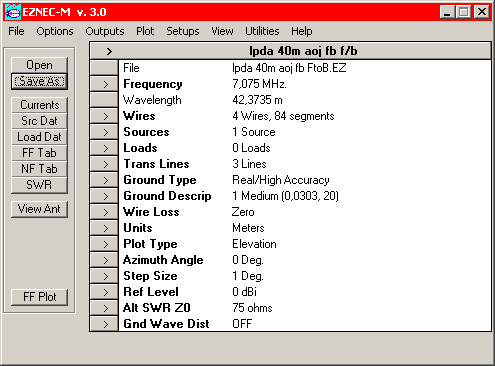The image size is (495, 366).
Task: Click the EZNEC-M application icon in title bar
Action: [13, 12]
